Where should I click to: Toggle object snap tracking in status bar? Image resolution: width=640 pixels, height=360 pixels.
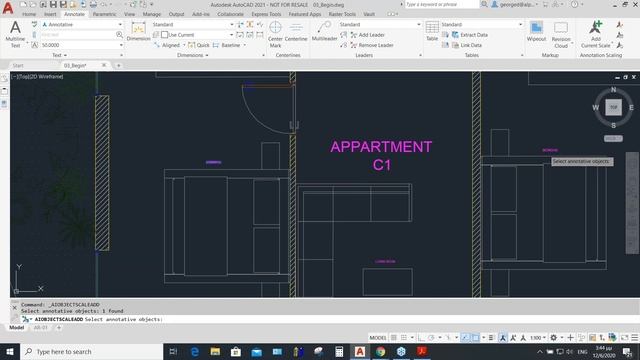[465, 338]
